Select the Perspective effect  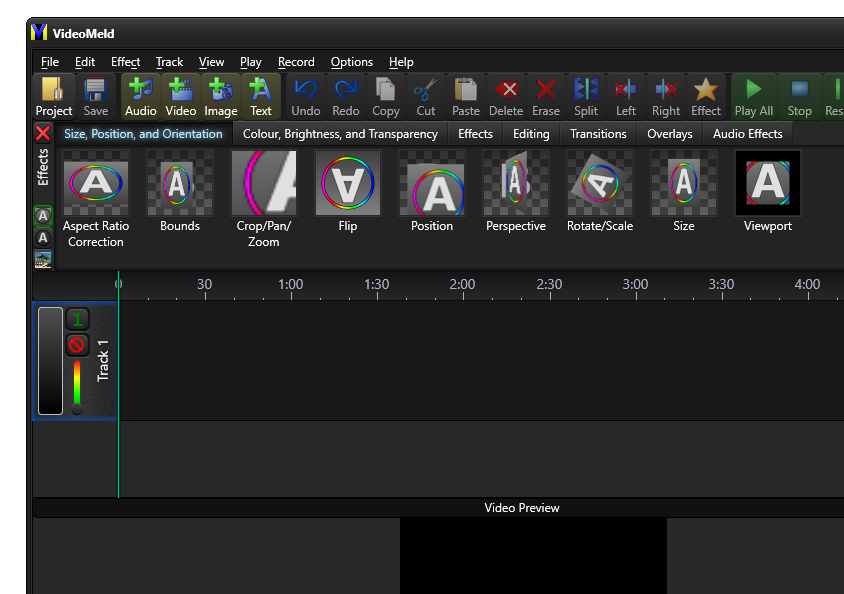pyautogui.click(x=515, y=183)
